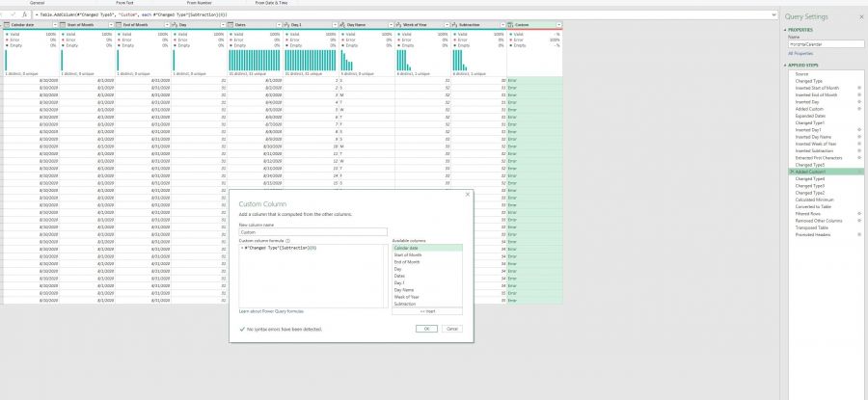The height and width of the screenshot is (400, 868).
Task: Collapse the PROPERTIES section
Action: (785, 30)
